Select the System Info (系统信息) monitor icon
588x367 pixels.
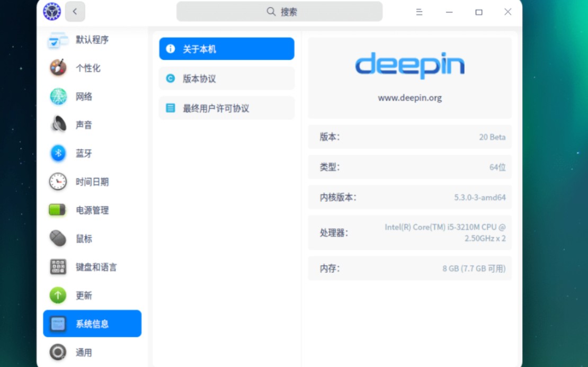(x=58, y=324)
